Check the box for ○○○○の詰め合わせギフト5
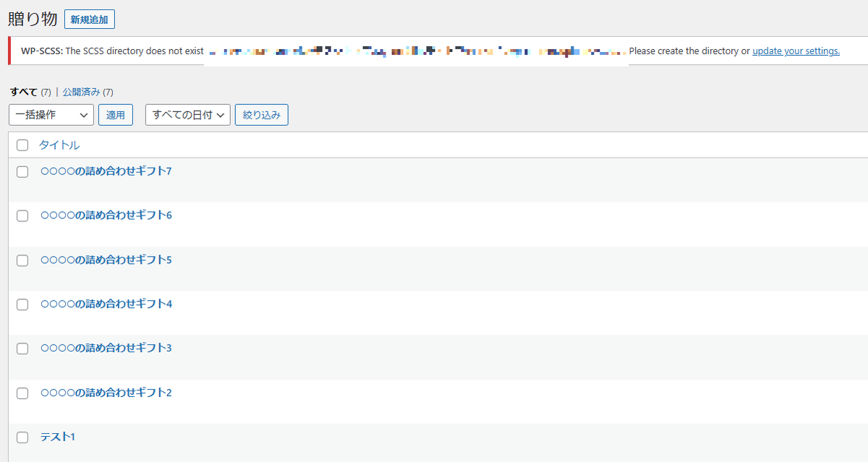The image size is (868, 462). (22, 260)
